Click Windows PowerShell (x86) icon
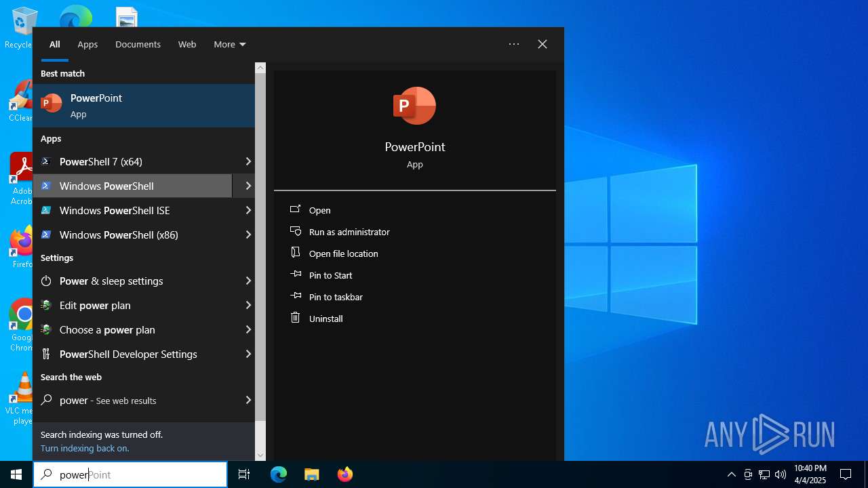Image resolution: width=868 pixels, height=488 pixels. 46,235
